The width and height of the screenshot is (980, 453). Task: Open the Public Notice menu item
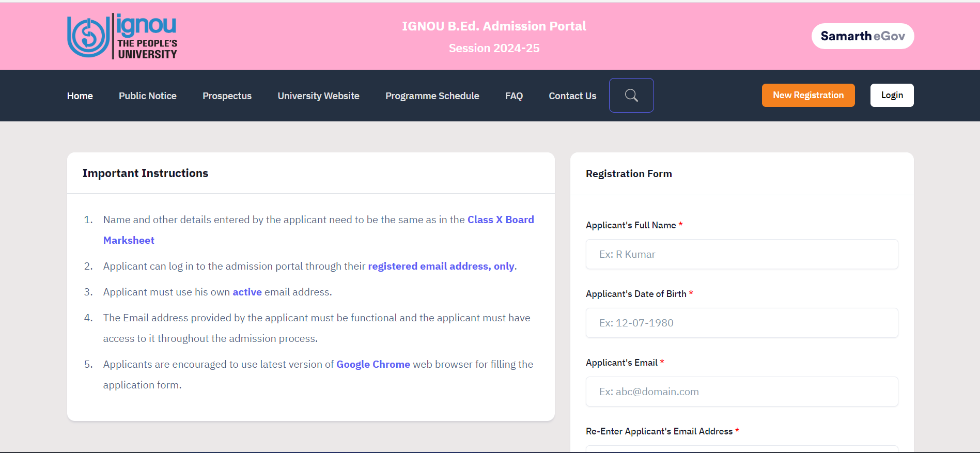pos(148,96)
